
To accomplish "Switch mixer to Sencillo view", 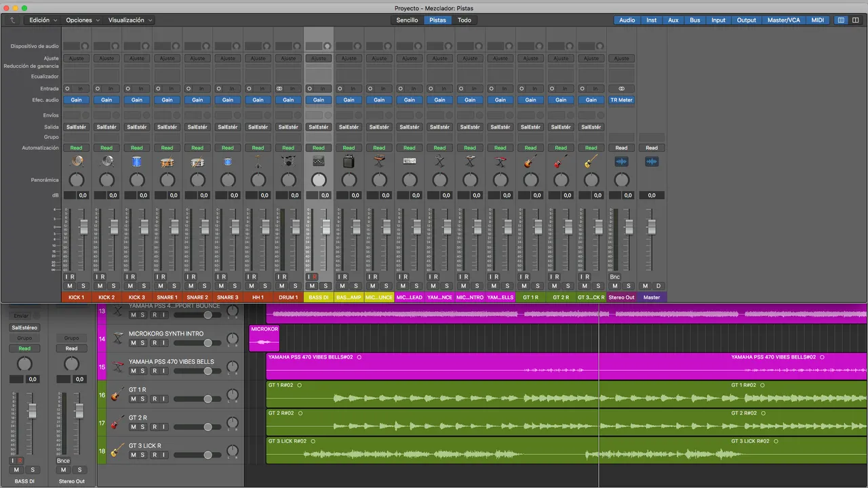I will [407, 20].
